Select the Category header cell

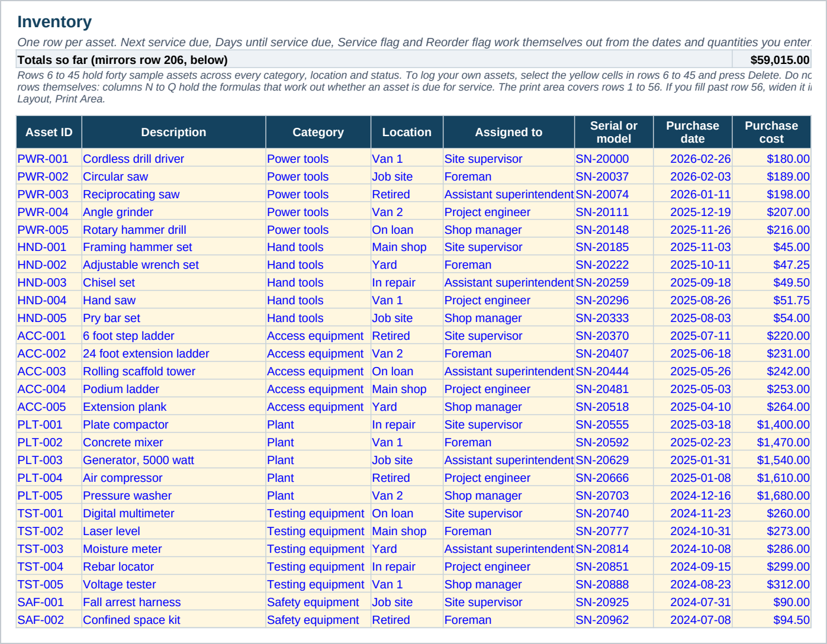pyautogui.click(x=318, y=132)
